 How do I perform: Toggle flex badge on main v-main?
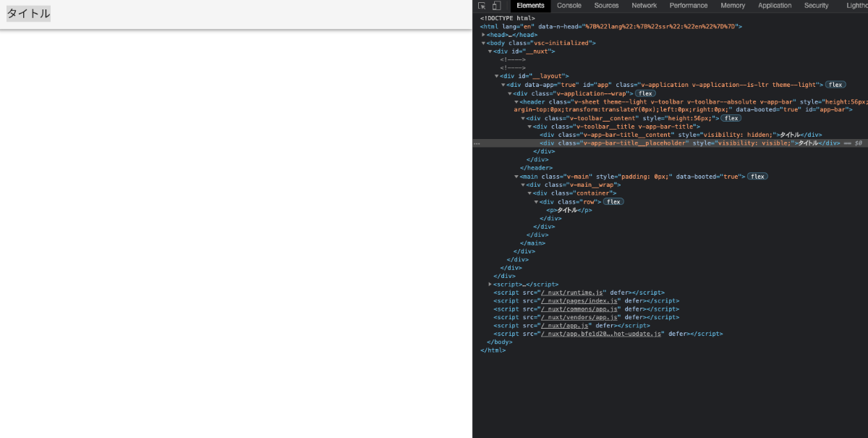[x=757, y=177]
